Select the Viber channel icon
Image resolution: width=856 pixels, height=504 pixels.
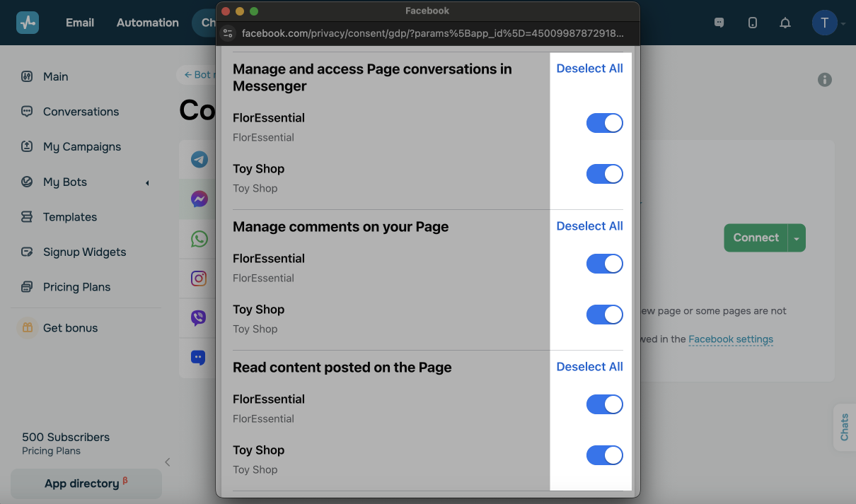coord(199,318)
